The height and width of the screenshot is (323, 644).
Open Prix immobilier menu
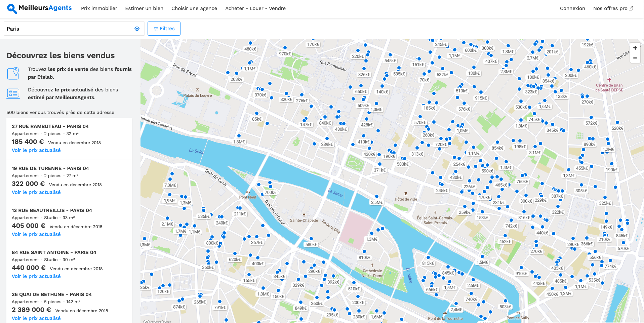coord(99,8)
